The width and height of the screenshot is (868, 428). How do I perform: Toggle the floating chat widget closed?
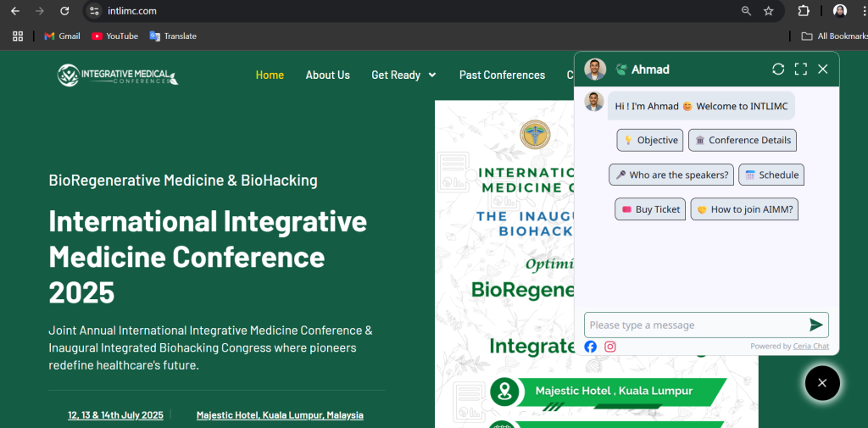pyautogui.click(x=821, y=383)
